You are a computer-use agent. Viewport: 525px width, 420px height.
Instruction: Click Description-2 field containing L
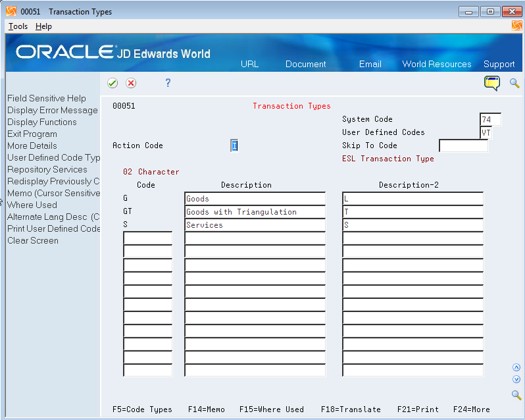413,199
